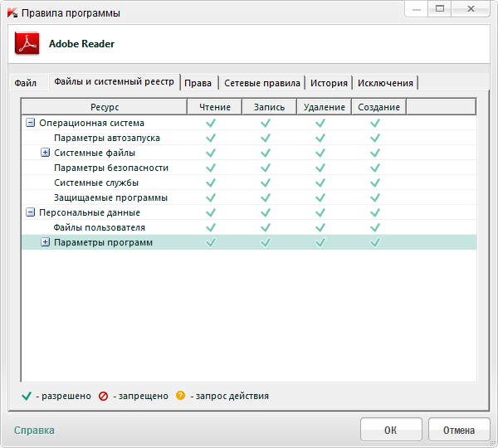The height and width of the screenshot is (448, 498).
Task: Change create permission for Системные службы
Action: click(x=375, y=183)
